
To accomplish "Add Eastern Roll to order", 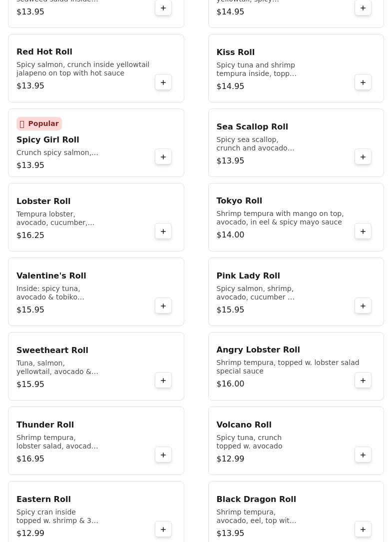I will tap(163, 529).
